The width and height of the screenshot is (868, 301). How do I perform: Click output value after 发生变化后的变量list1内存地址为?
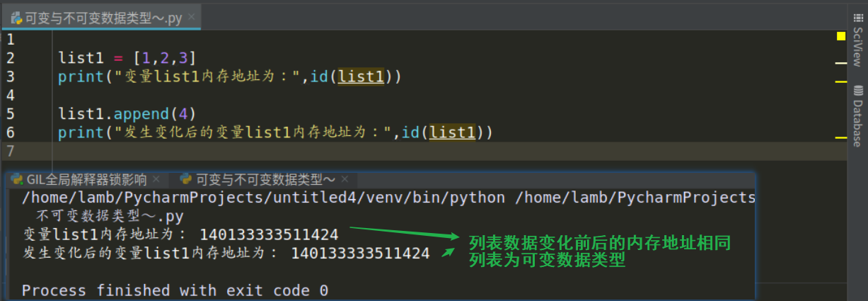pos(360,253)
